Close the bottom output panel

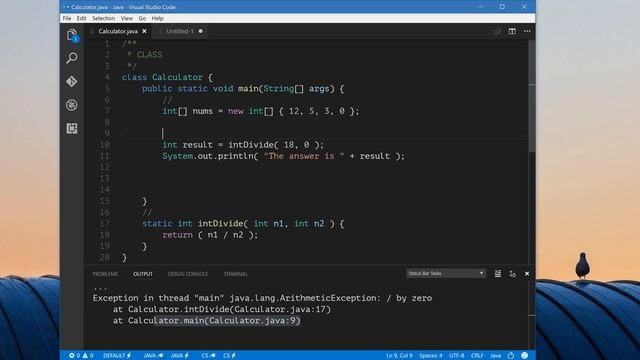point(527,274)
